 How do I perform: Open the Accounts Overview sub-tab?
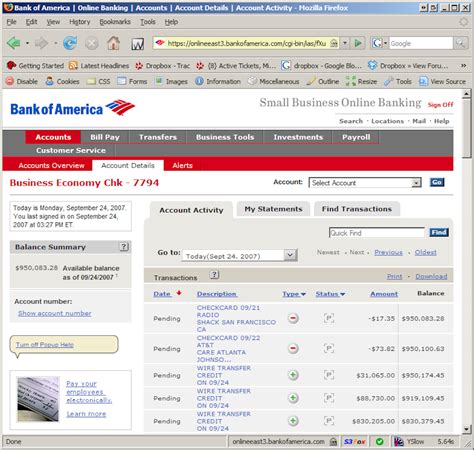tap(51, 165)
